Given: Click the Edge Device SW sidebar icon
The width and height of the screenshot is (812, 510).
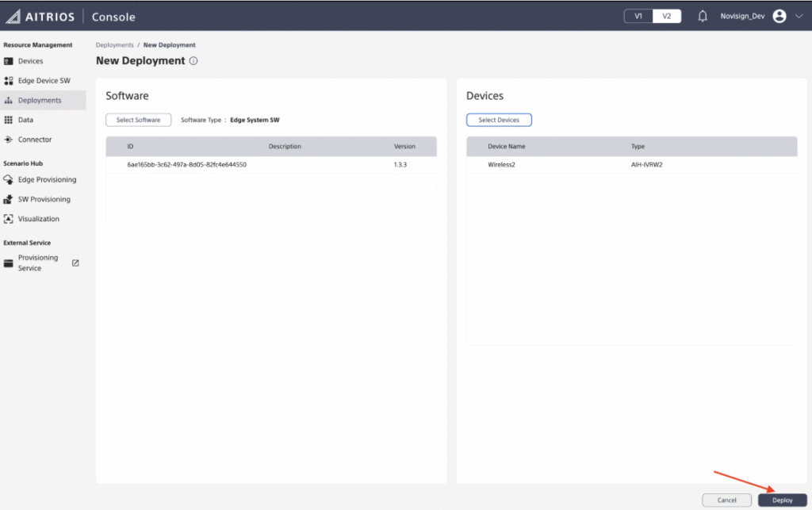Looking at the screenshot, I should pyautogui.click(x=9, y=81).
